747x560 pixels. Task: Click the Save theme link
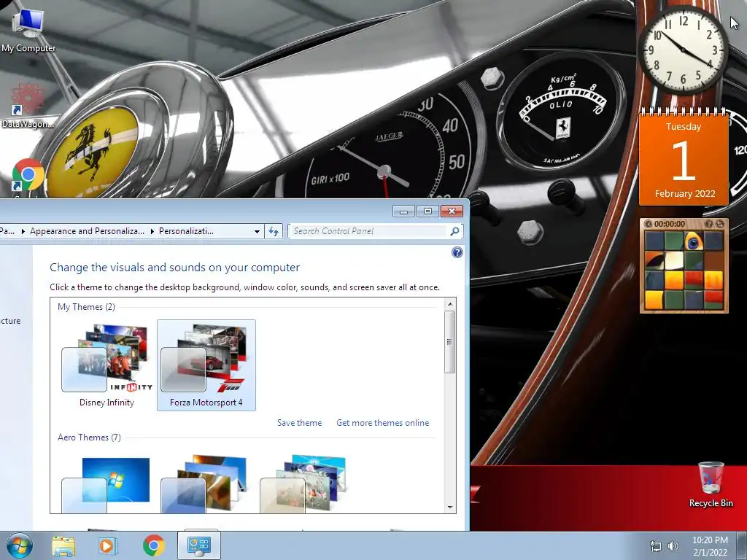click(x=299, y=423)
